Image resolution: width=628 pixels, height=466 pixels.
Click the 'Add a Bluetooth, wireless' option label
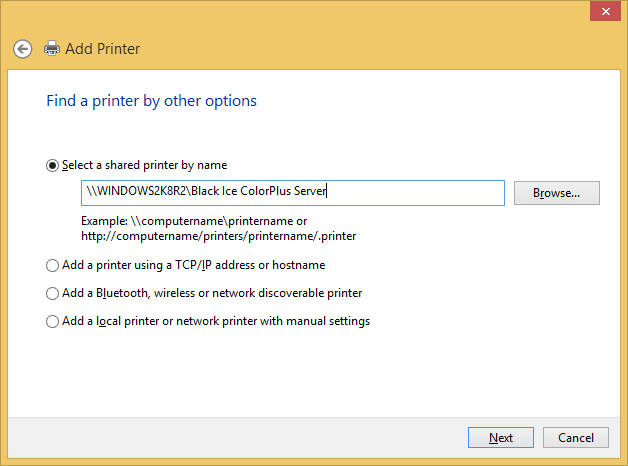(212, 293)
